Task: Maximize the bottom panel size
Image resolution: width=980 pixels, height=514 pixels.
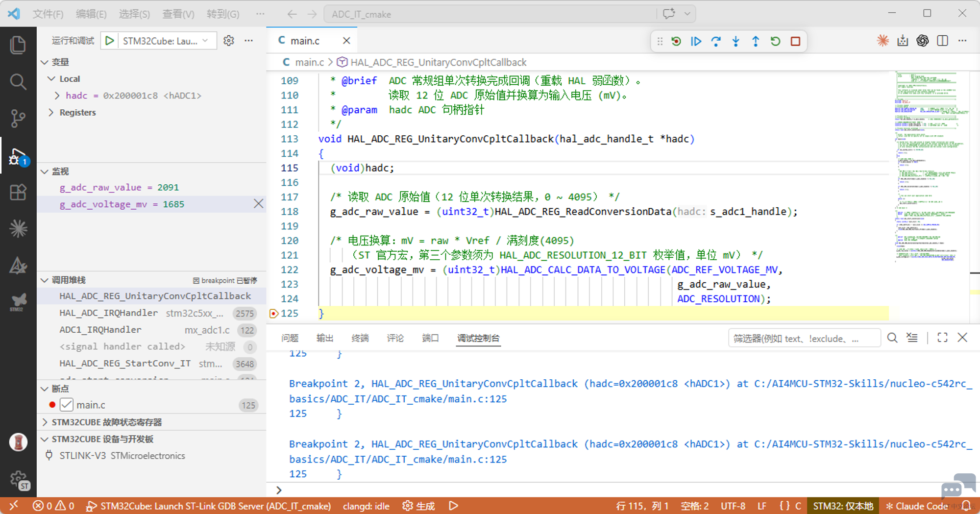Action: pyautogui.click(x=942, y=338)
